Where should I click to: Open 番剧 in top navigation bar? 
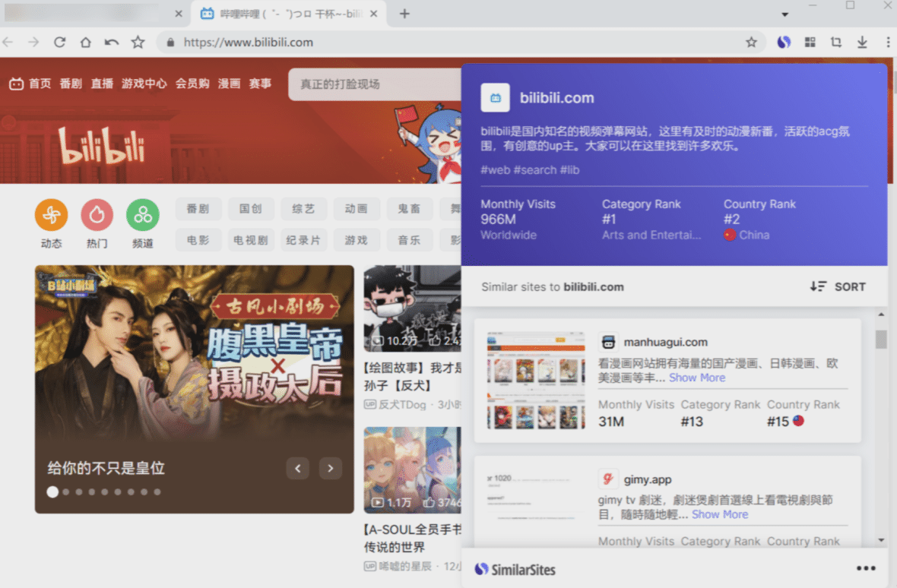(71, 84)
